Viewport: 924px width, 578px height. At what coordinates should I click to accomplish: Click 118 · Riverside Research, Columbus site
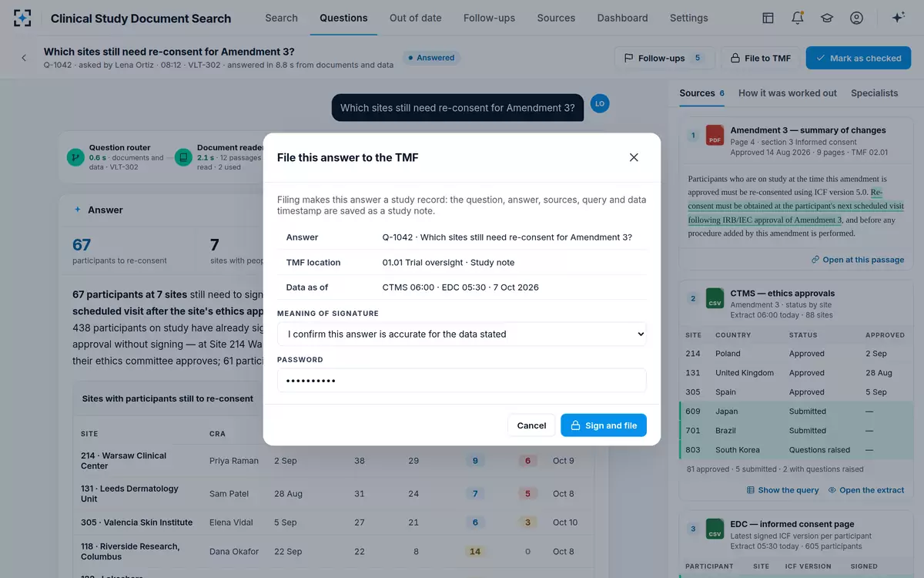coord(130,552)
